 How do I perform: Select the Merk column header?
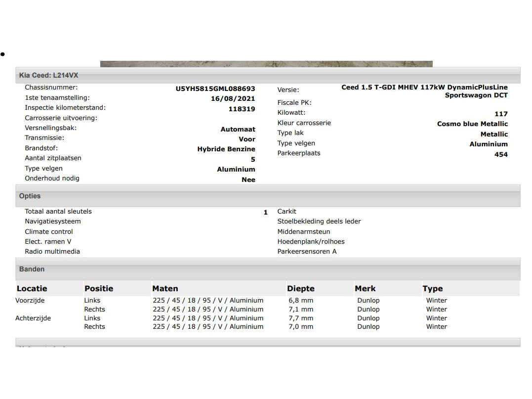click(x=365, y=289)
